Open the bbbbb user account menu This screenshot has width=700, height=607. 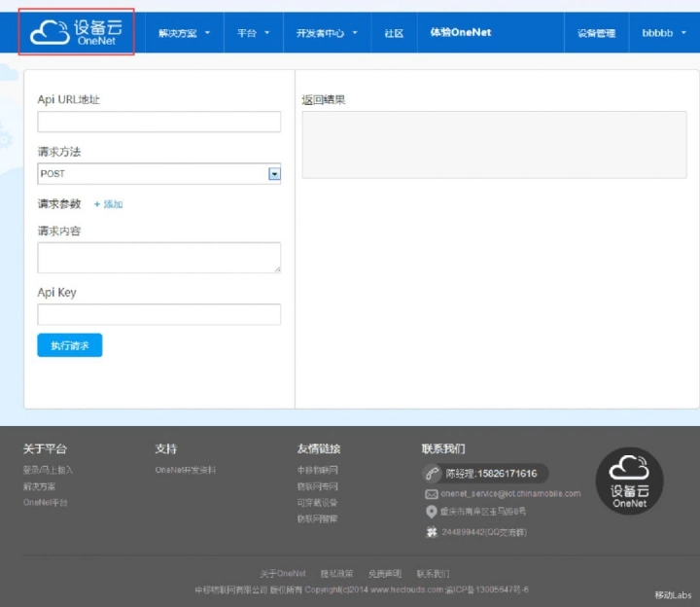[x=663, y=33]
